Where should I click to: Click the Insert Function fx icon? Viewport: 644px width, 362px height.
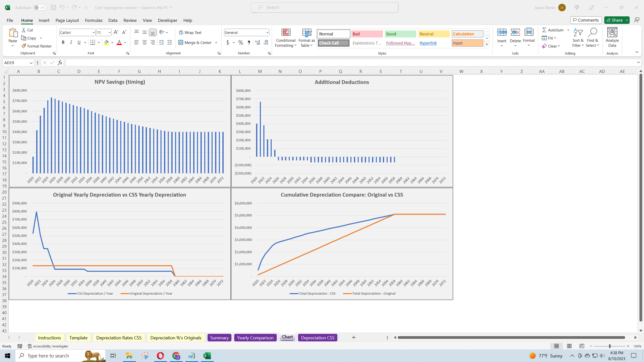click(60, 63)
